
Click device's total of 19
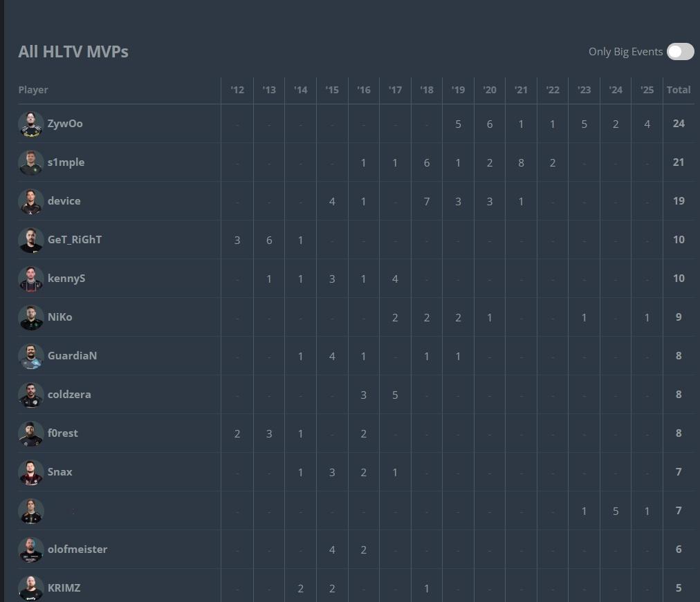[679, 201]
